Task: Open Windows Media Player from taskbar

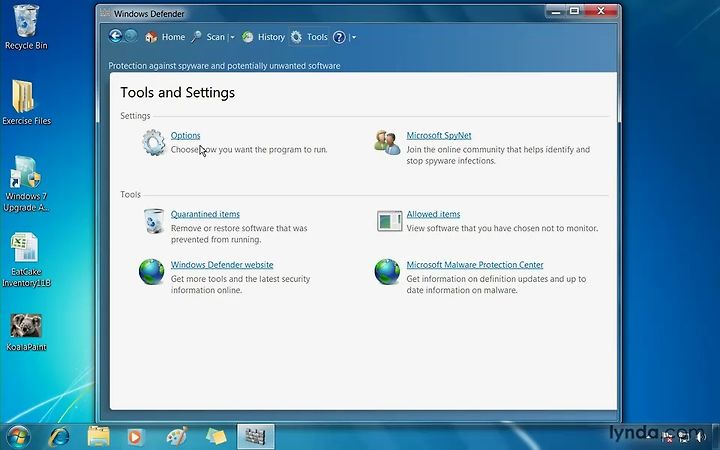Action: click(x=135, y=437)
